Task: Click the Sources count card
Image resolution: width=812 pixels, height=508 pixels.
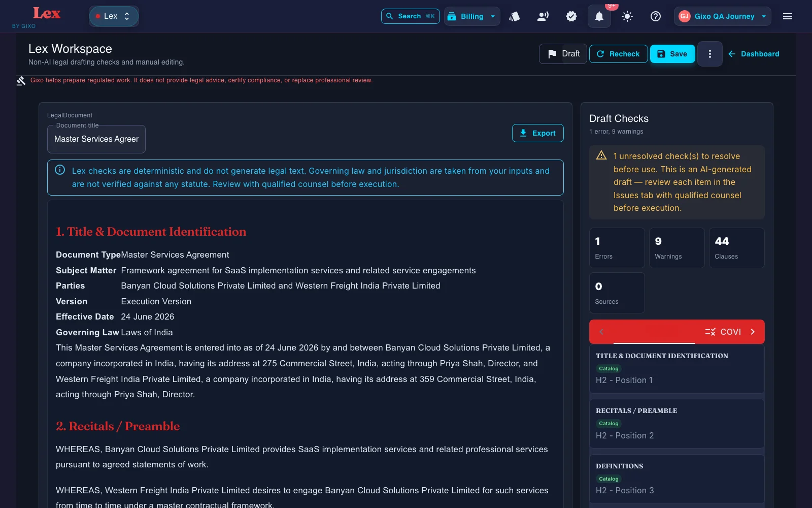Action: tap(617, 293)
